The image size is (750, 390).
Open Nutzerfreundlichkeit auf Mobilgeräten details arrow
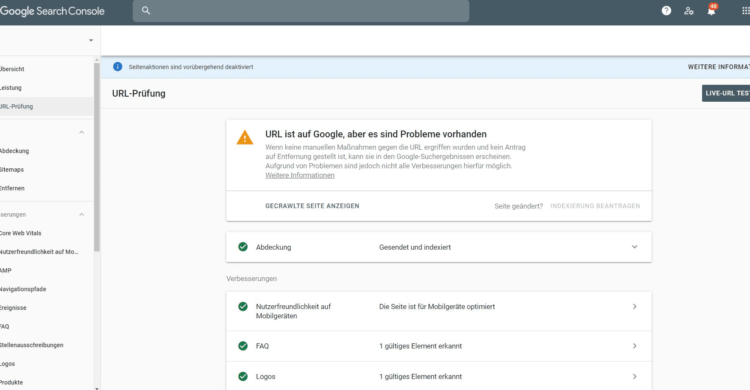pyautogui.click(x=635, y=306)
